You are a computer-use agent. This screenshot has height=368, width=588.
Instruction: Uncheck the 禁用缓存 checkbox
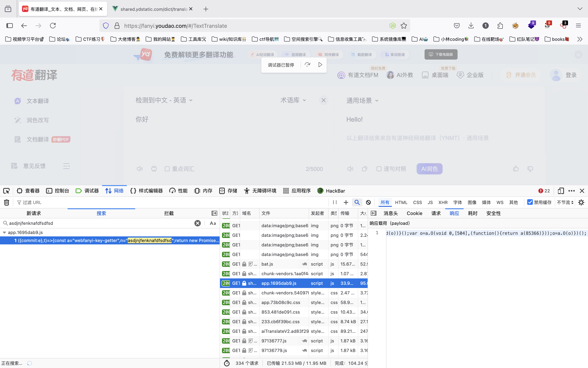click(530, 202)
